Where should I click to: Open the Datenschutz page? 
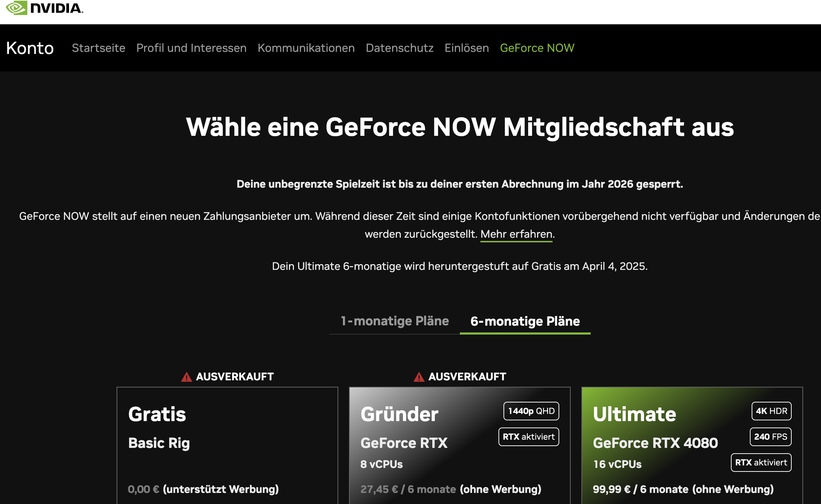coord(399,48)
